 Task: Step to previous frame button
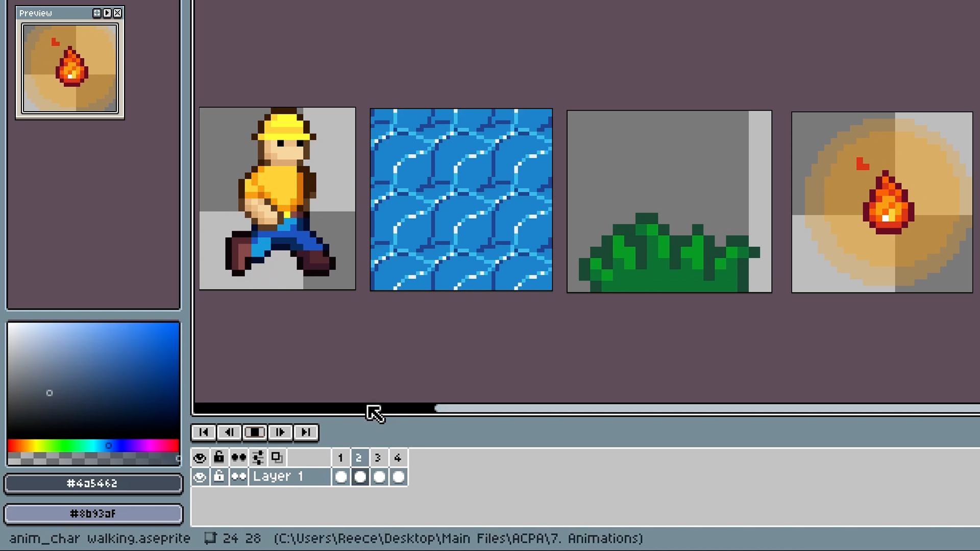pos(229,432)
